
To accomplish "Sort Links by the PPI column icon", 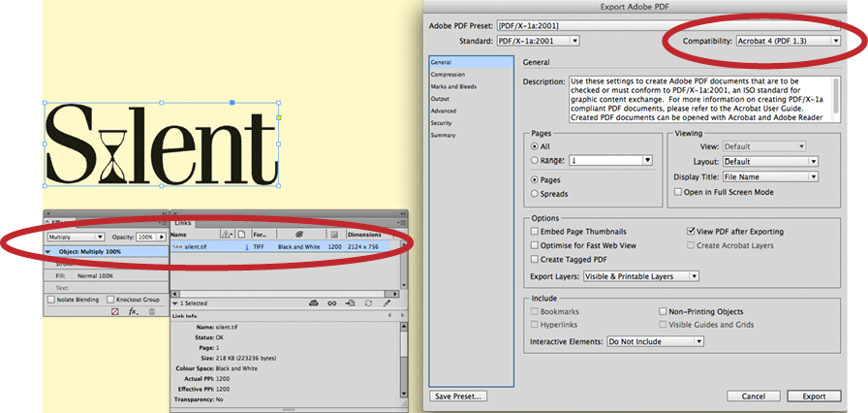I will coord(334,235).
